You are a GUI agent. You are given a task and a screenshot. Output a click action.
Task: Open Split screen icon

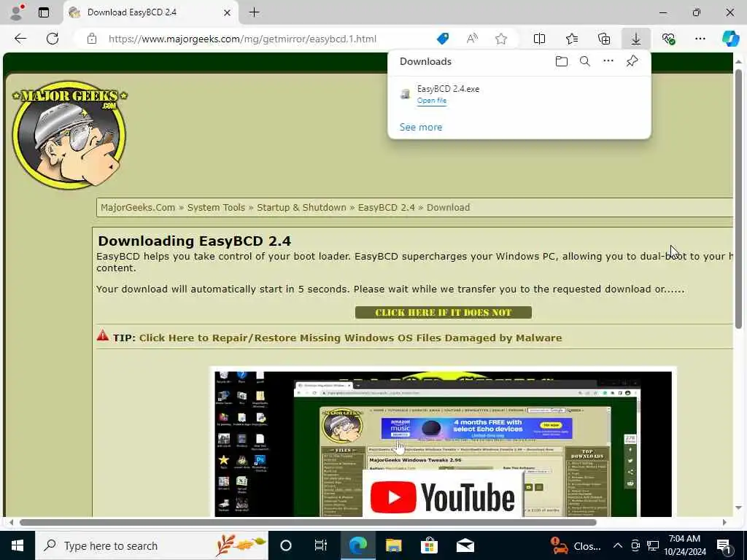539,39
